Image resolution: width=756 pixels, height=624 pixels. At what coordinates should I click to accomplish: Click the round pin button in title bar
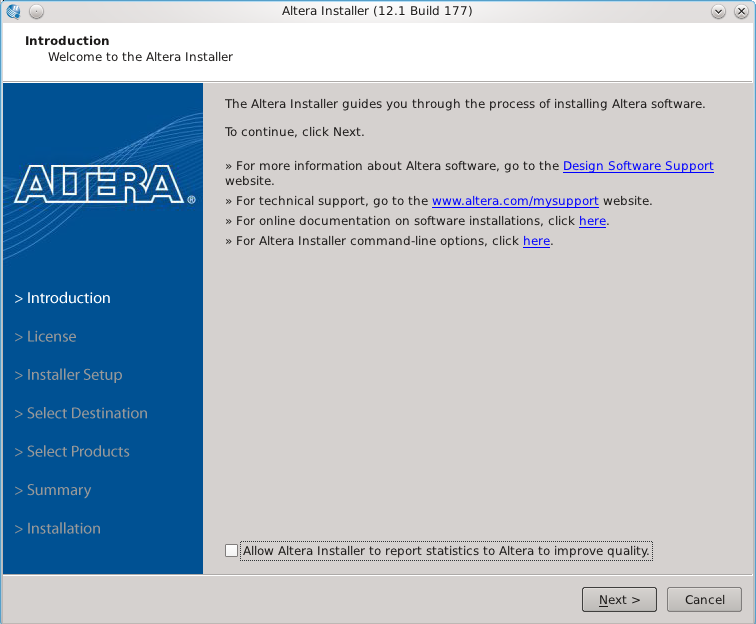click(36, 11)
